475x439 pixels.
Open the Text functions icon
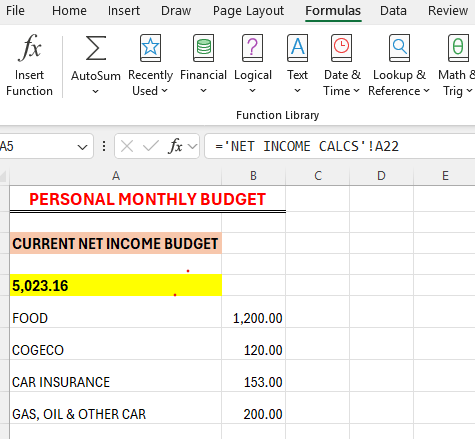[x=297, y=48]
